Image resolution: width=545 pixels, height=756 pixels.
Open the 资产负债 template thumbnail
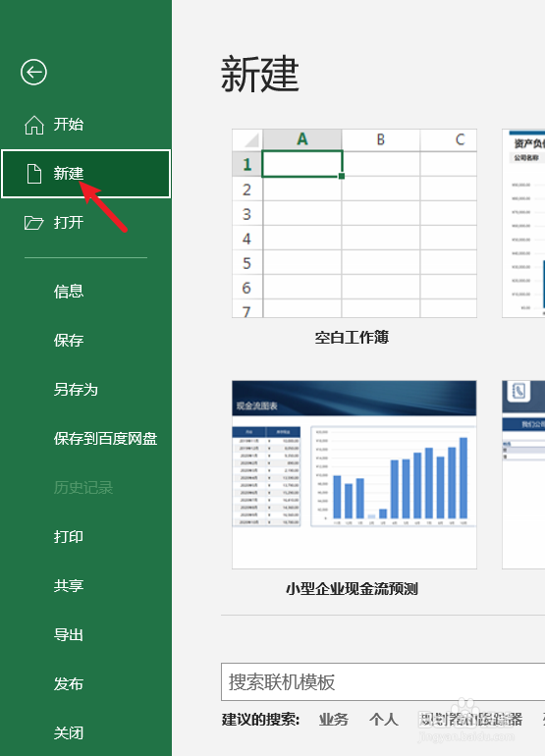pos(523,223)
